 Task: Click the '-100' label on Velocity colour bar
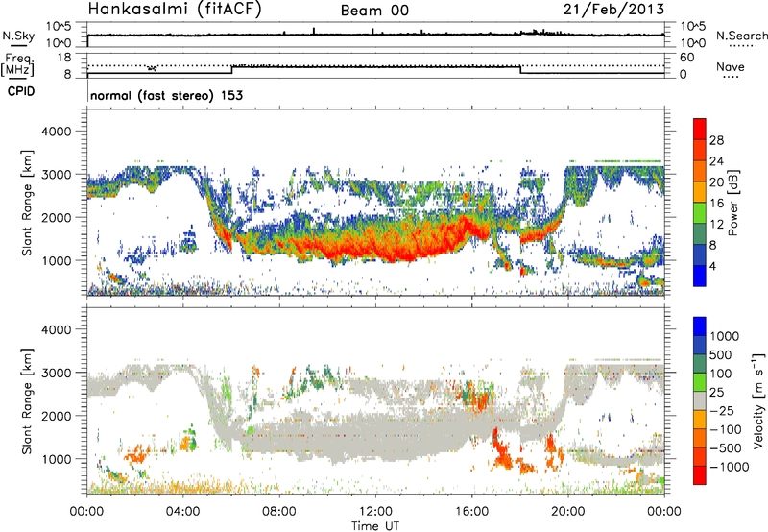[x=726, y=429]
